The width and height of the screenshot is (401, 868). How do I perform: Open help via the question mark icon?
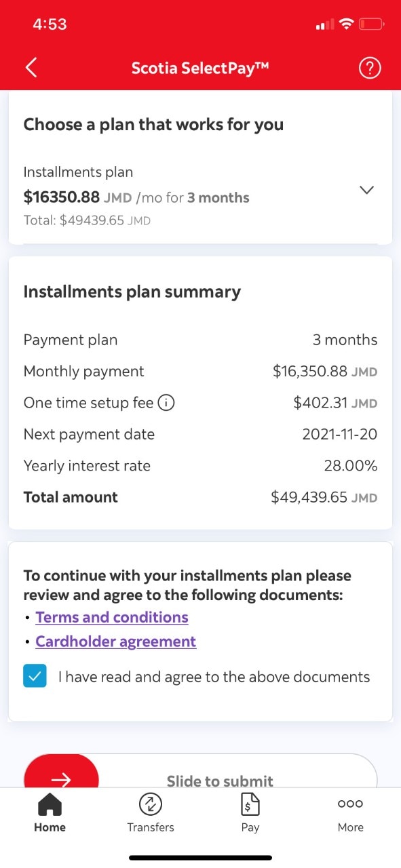370,68
